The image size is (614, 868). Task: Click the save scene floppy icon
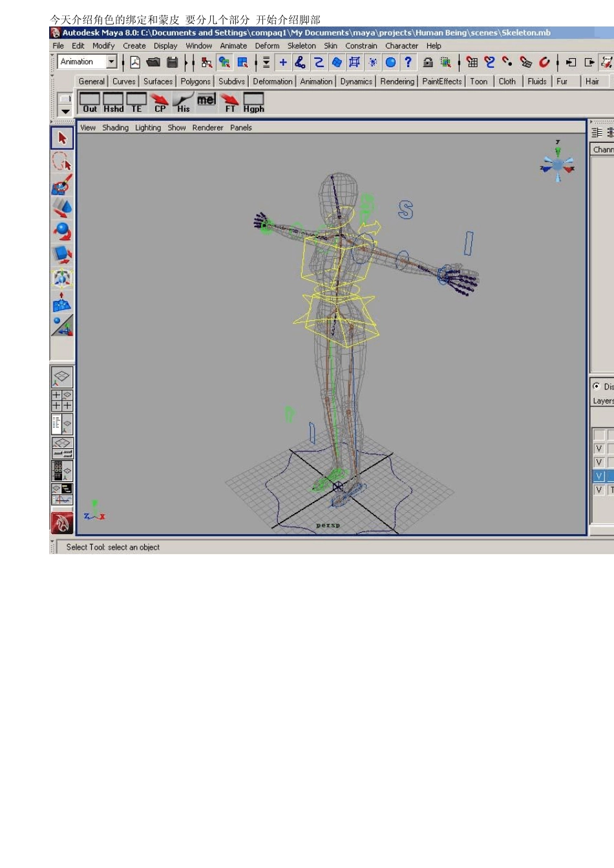tap(172, 62)
